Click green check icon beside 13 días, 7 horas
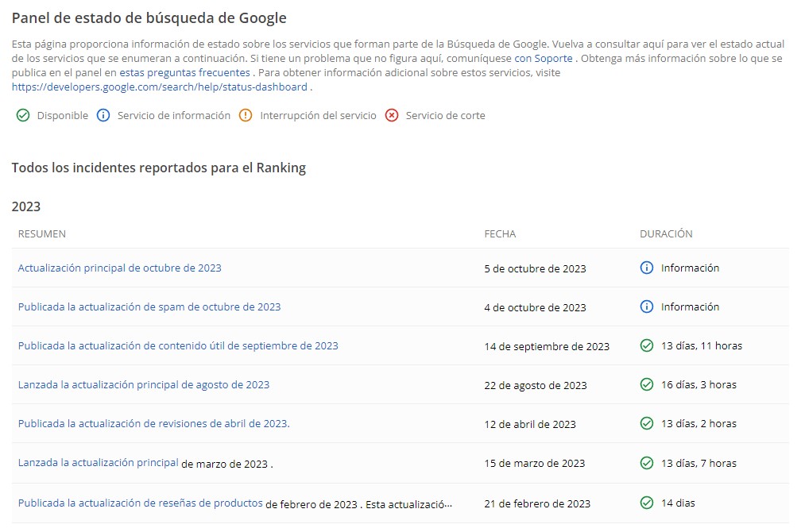Viewport: 805px width, 532px height. click(647, 463)
